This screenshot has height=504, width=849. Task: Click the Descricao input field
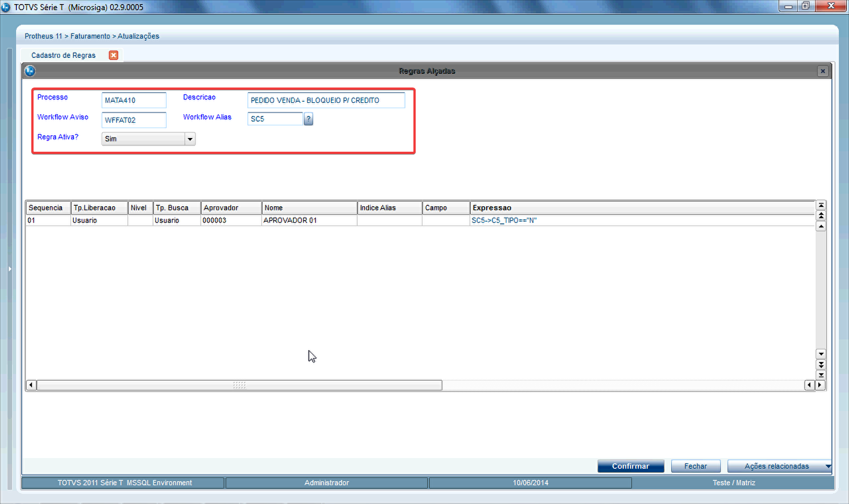(326, 100)
